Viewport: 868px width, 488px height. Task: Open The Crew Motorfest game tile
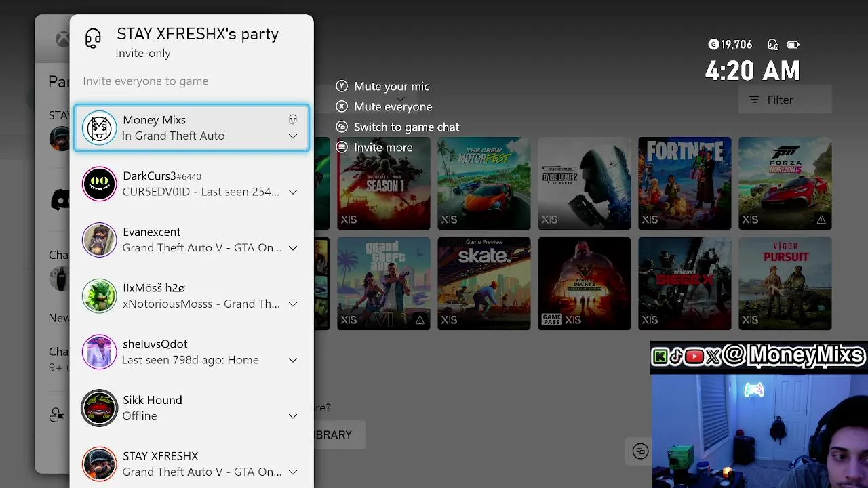tap(484, 184)
